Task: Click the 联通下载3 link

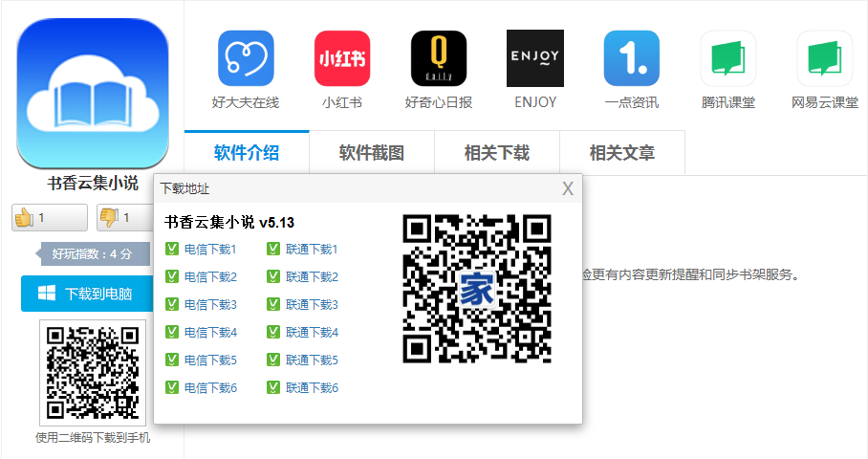Action: (x=312, y=304)
